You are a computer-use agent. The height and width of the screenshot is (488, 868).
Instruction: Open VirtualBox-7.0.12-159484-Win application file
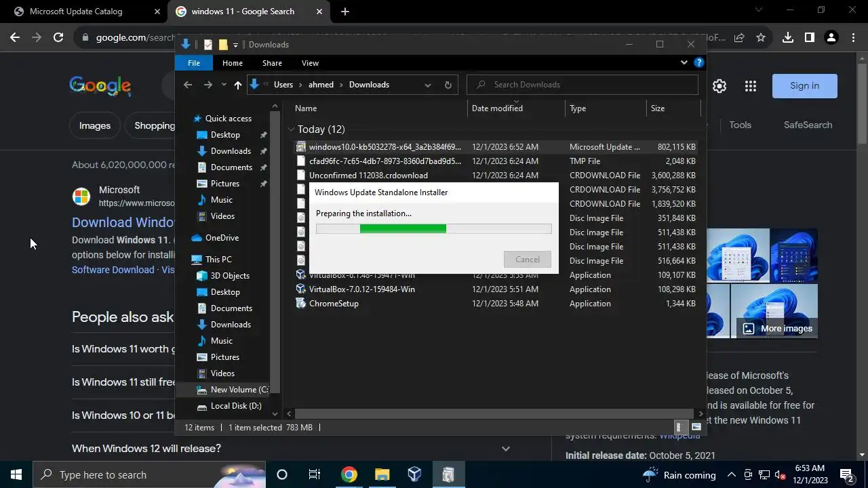361,289
